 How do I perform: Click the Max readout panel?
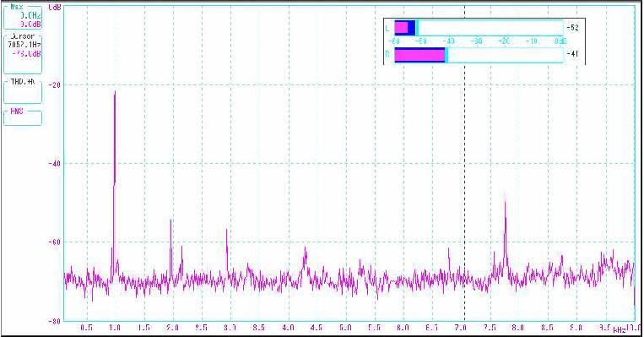23,17
